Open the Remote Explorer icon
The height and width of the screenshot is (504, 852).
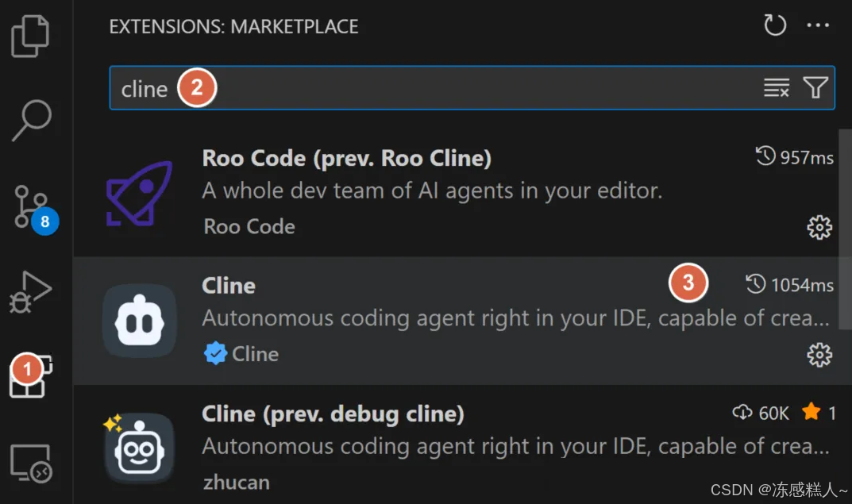[32, 464]
